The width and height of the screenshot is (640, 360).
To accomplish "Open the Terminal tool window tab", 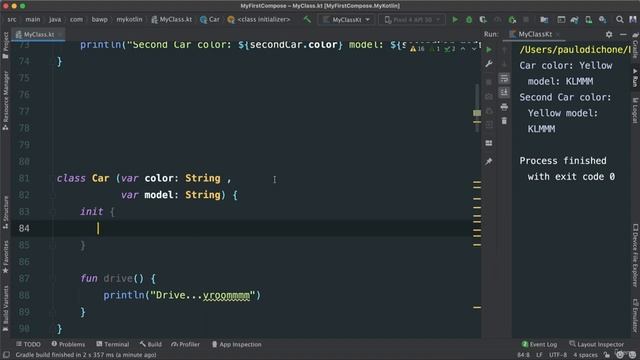I will pos(113,344).
